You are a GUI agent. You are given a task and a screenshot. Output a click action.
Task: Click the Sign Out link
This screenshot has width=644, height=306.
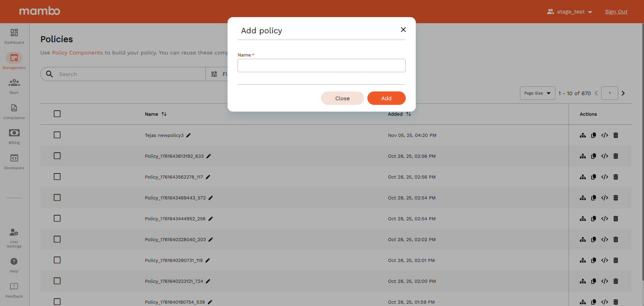click(616, 11)
